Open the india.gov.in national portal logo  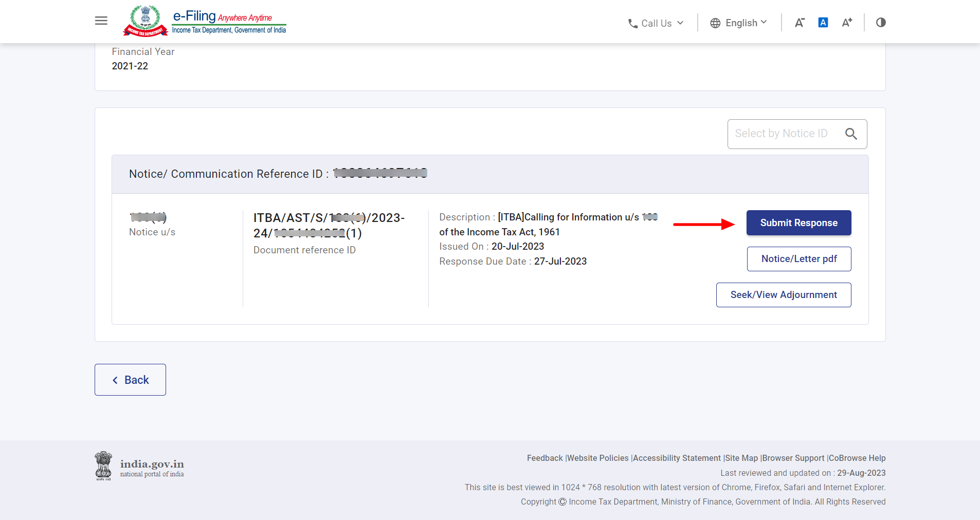tap(139, 466)
